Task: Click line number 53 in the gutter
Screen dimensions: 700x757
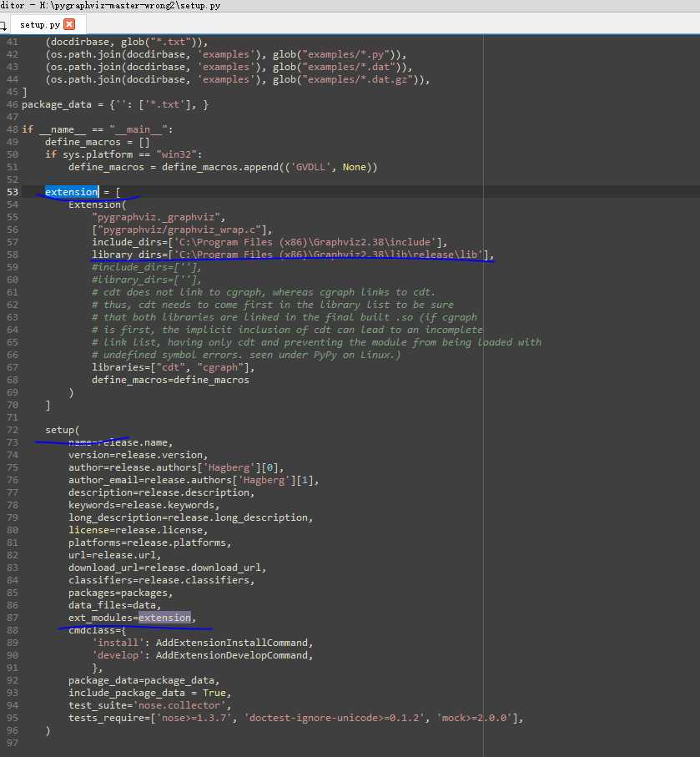Action: (13, 192)
